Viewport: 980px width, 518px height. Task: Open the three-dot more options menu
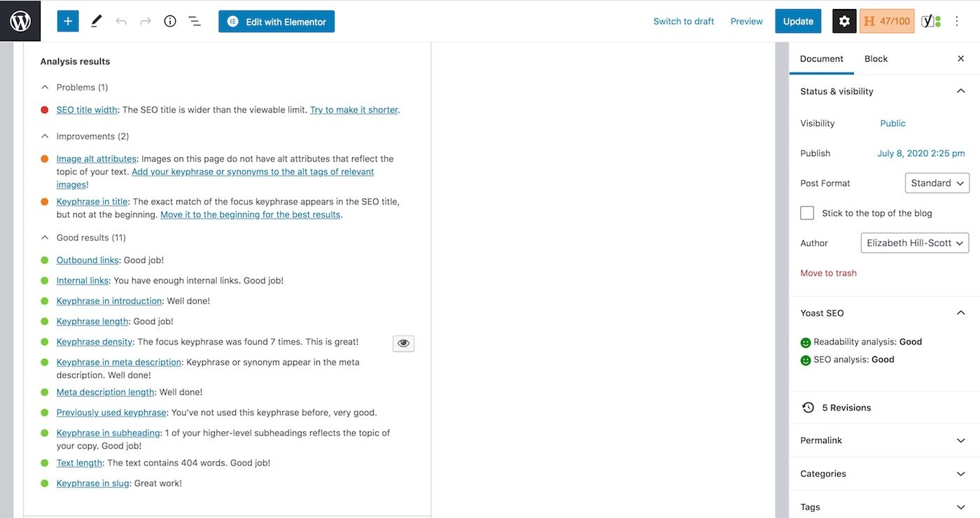pyautogui.click(x=957, y=21)
